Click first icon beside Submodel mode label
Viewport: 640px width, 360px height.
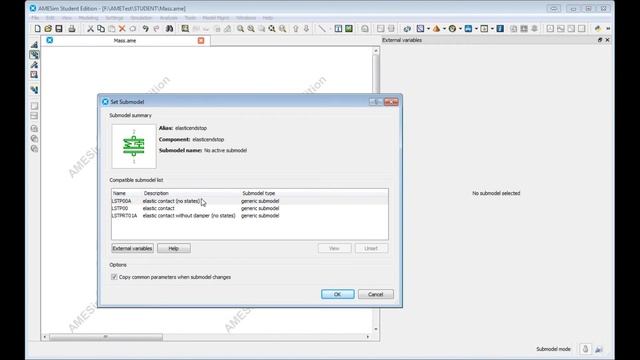585,349
